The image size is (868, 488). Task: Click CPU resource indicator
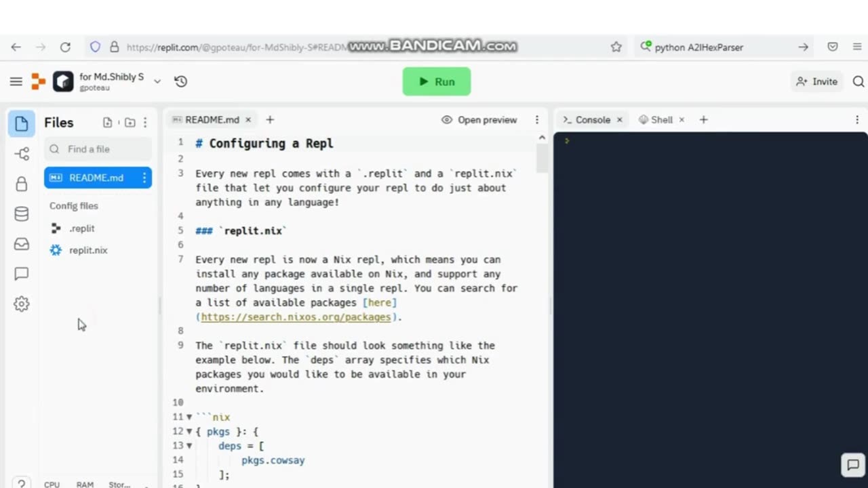tap(52, 485)
